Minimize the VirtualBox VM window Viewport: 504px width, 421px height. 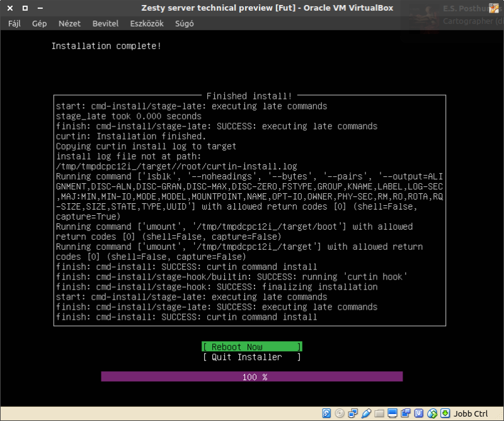click(x=40, y=8)
